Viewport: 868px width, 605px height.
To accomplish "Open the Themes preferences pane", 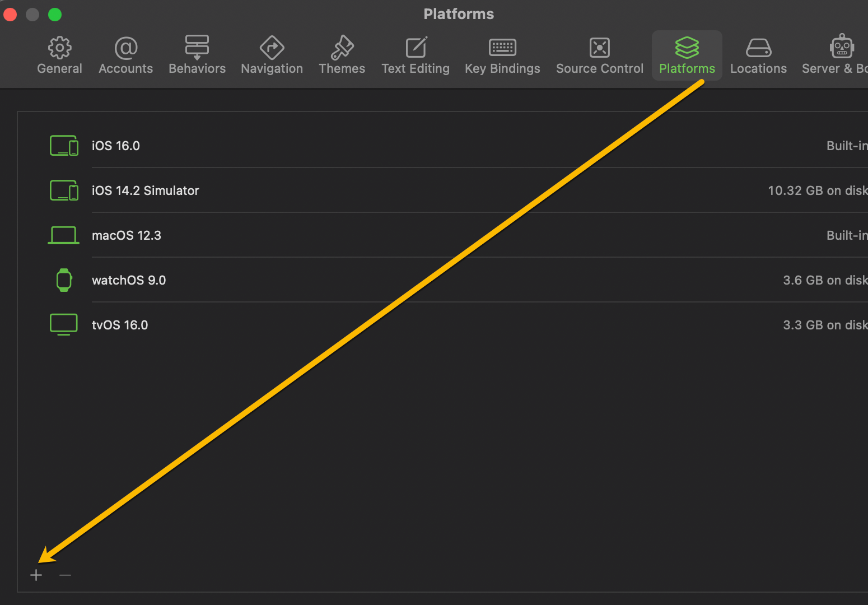I will [342, 54].
